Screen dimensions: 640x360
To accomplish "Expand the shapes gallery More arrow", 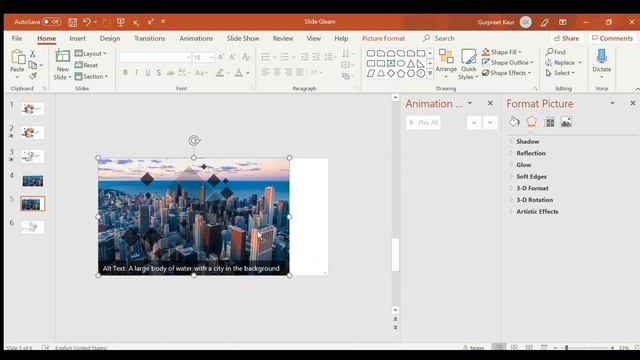I will (x=430, y=73).
